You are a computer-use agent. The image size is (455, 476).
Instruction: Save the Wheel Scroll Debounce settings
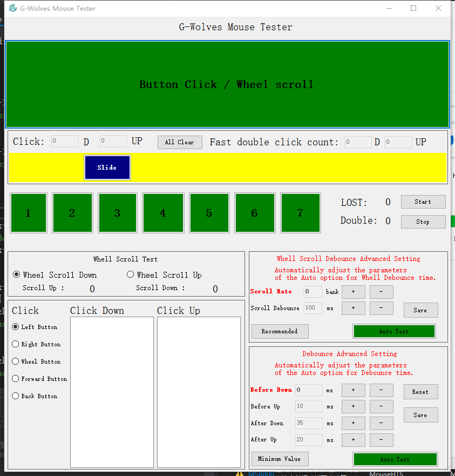click(x=420, y=310)
